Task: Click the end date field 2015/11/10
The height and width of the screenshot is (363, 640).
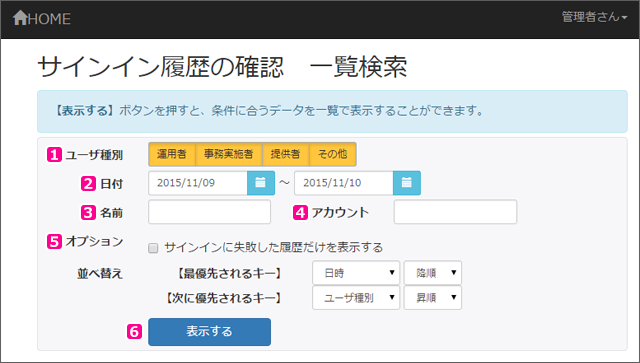Action: coord(344,183)
